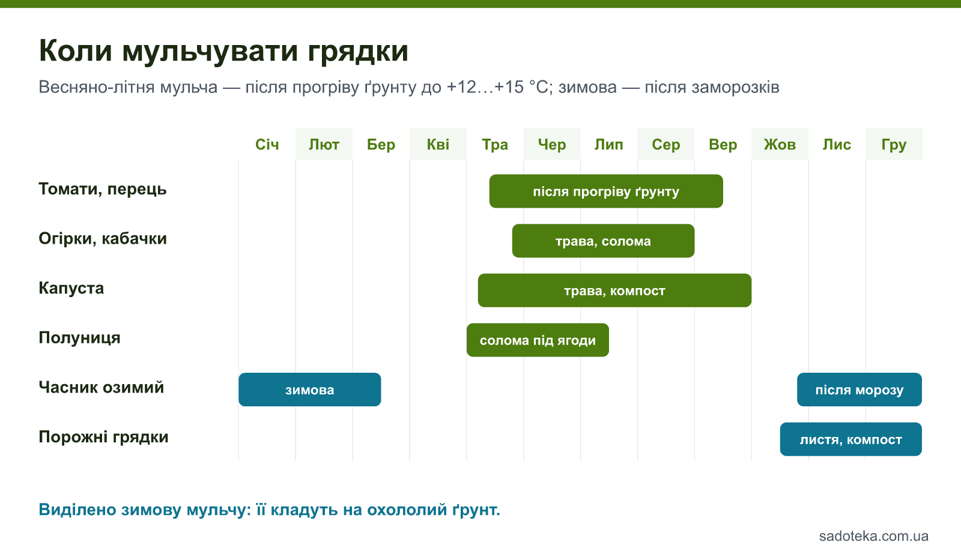Click the 'Полуниця' row label
This screenshot has width=961, height=560.
point(80,338)
